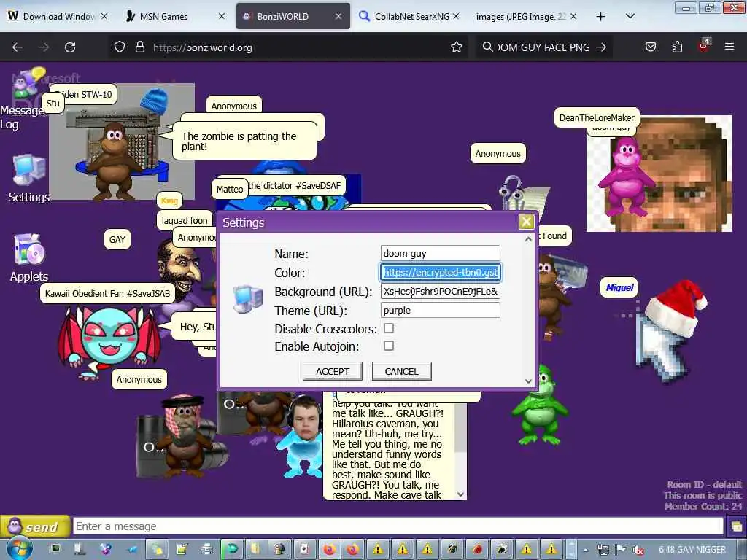Open the tracking protection shield icon
The height and width of the screenshot is (560, 747).
tap(120, 47)
